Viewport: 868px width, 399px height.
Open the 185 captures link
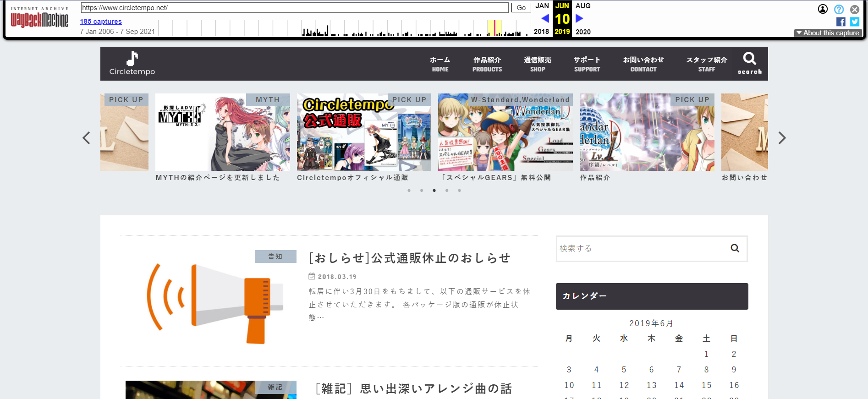(x=101, y=22)
